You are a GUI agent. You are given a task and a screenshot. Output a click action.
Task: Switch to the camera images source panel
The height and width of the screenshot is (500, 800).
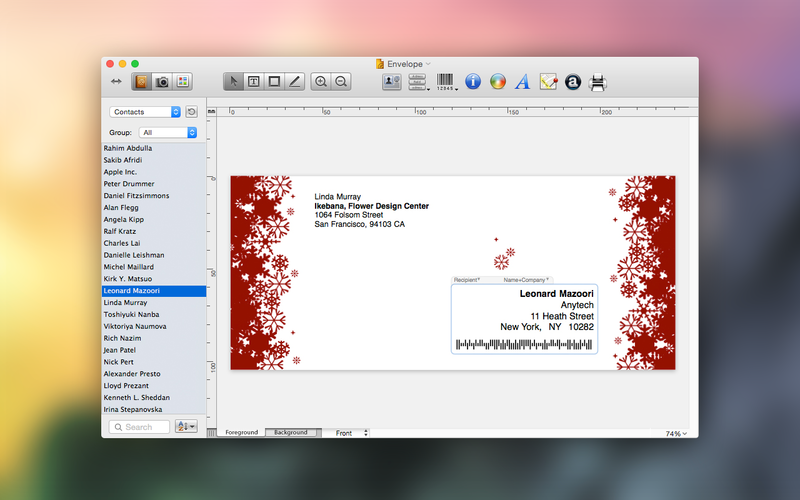162,82
